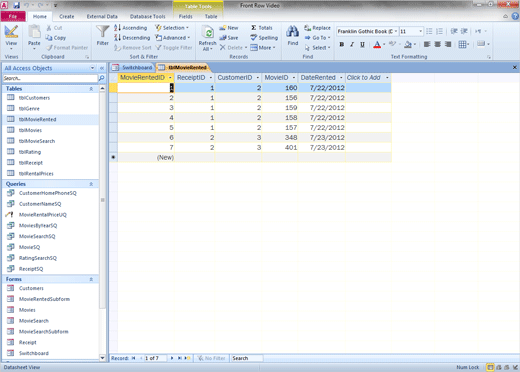Run the Spelling check
The width and height of the screenshot is (520, 372).
point(264,38)
